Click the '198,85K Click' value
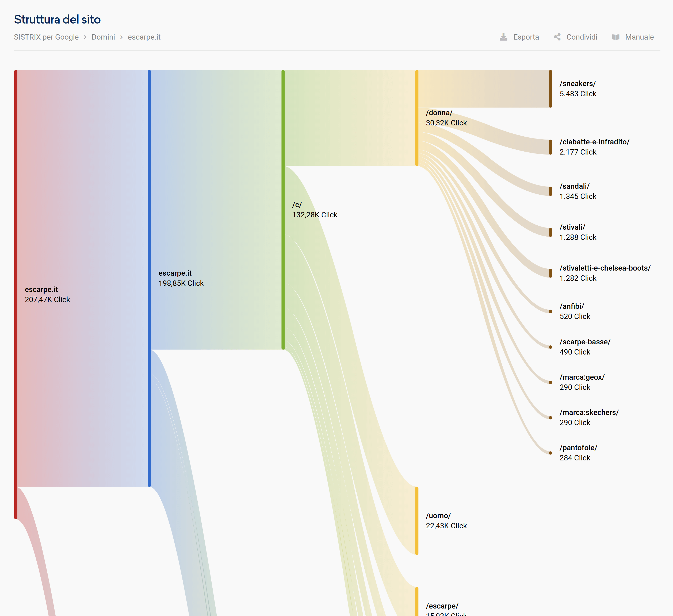Screen dimensions: 673x616 181,283
